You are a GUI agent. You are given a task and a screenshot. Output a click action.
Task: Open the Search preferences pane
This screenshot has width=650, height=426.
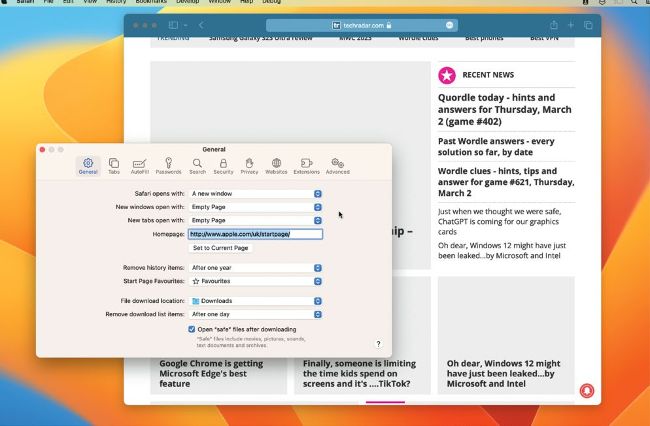[x=197, y=166]
